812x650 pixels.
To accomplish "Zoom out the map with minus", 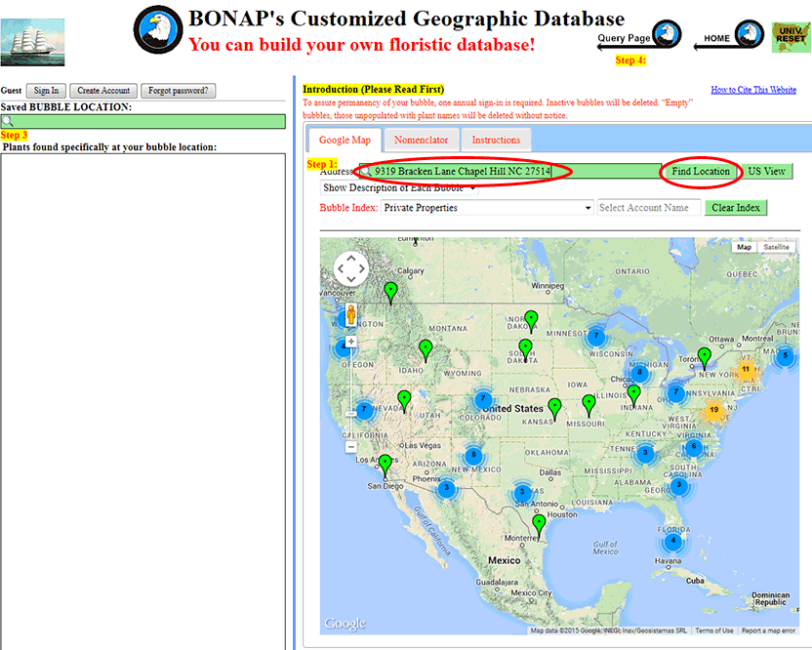I will pos(351,446).
